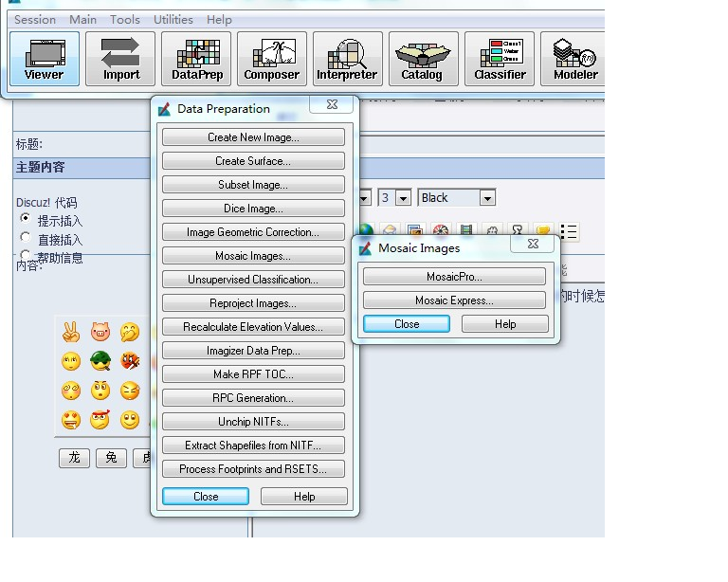Click the envelope email editor icon
The width and height of the screenshot is (728, 582).
tap(390, 230)
